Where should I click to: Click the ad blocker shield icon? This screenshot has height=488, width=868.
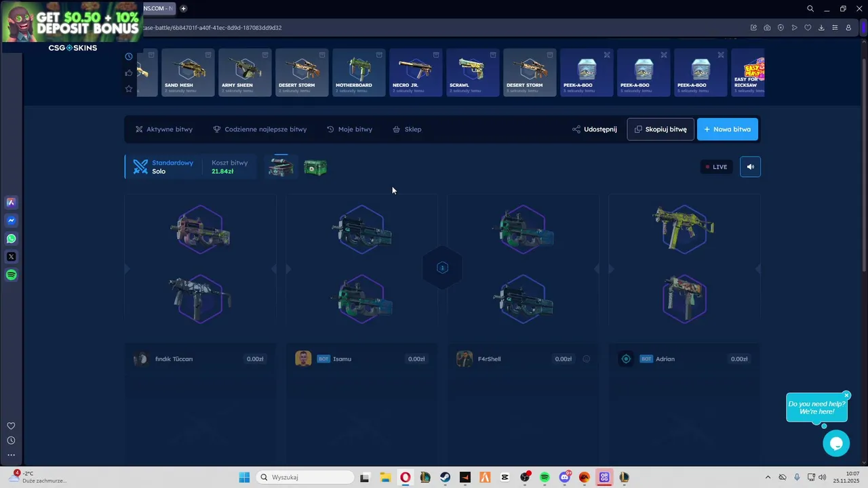click(781, 28)
